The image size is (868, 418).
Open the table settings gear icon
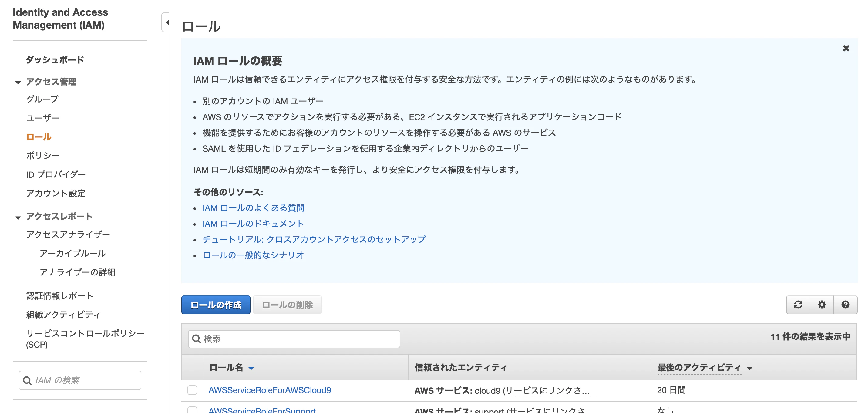pos(822,305)
